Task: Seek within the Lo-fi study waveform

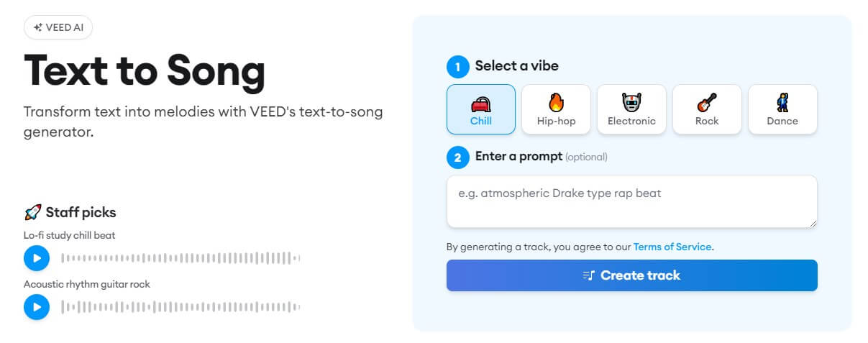Action: pyautogui.click(x=180, y=258)
